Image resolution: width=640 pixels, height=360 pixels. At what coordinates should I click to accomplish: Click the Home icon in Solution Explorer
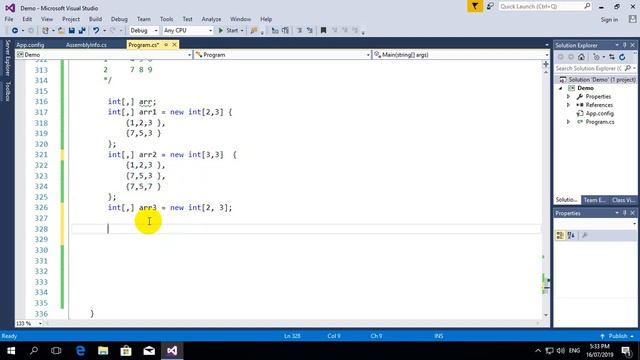(581, 57)
